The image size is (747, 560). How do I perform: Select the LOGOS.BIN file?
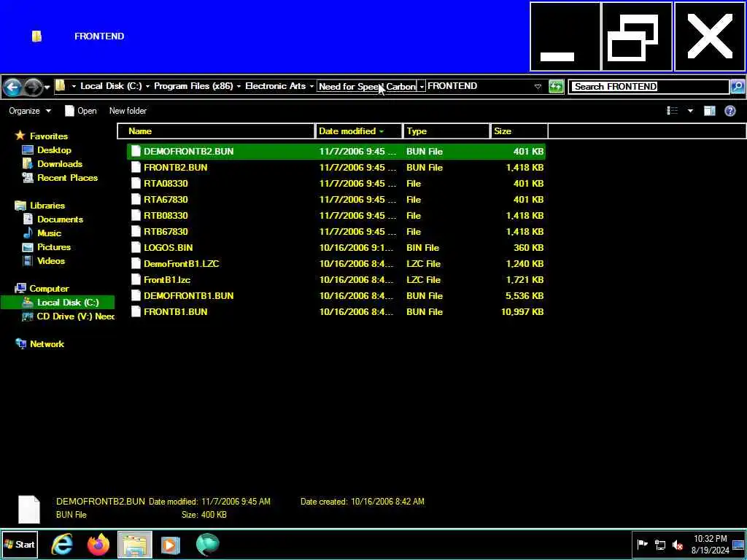[336, 248]
